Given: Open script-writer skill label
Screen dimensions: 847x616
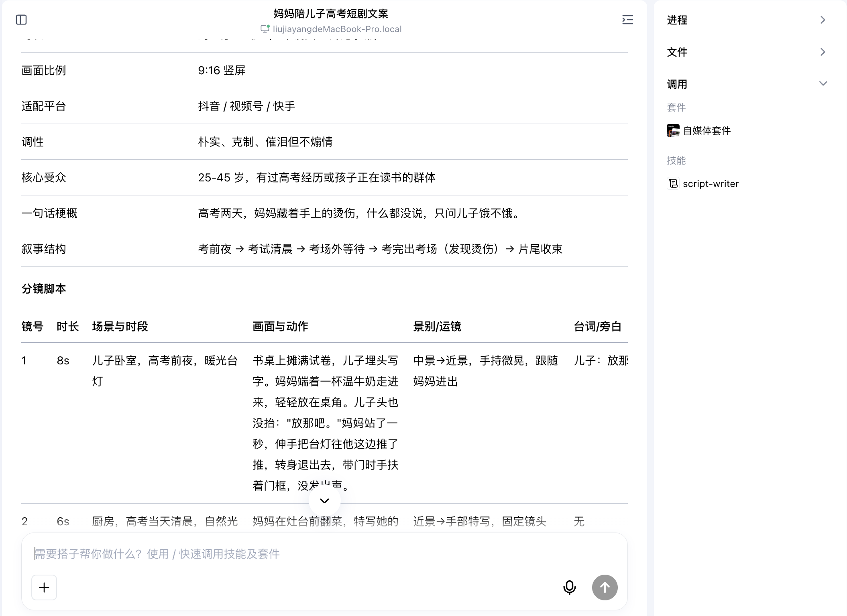Looking at the screenshot, I should click(x=711, y=183).
